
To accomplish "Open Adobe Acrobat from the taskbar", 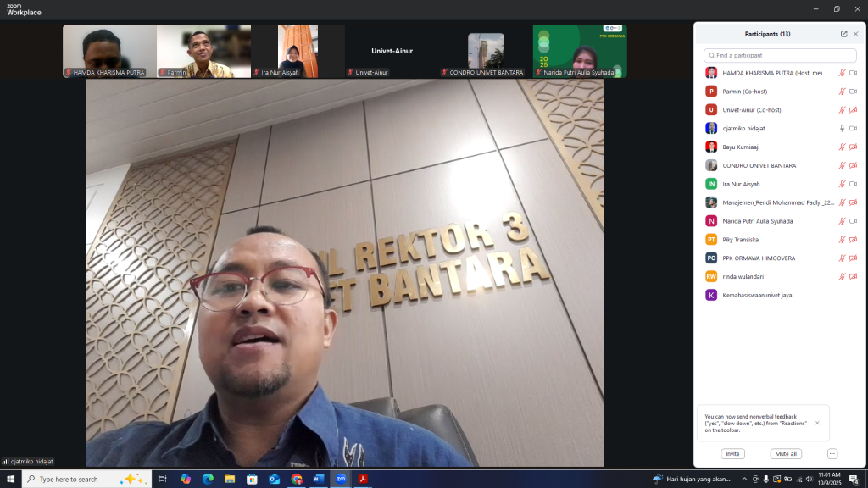I will point(363,479).
